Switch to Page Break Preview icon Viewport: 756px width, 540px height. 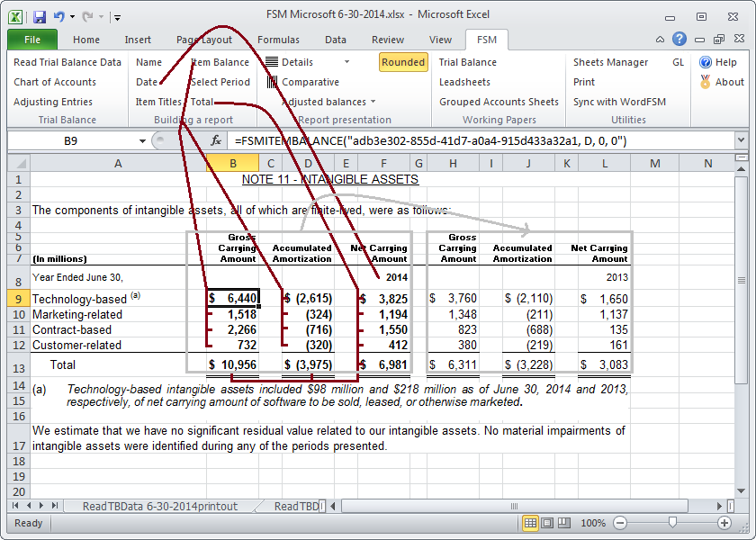564,523
